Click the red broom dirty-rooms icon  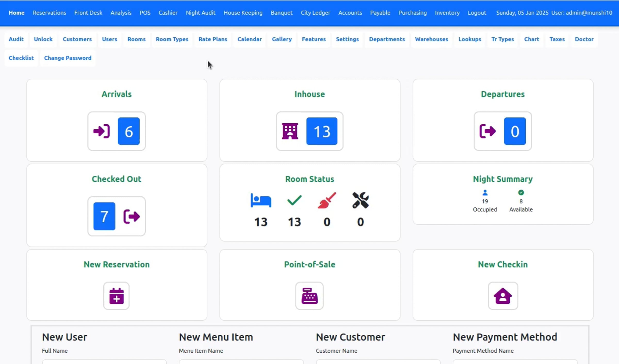[x=327, y=200]
